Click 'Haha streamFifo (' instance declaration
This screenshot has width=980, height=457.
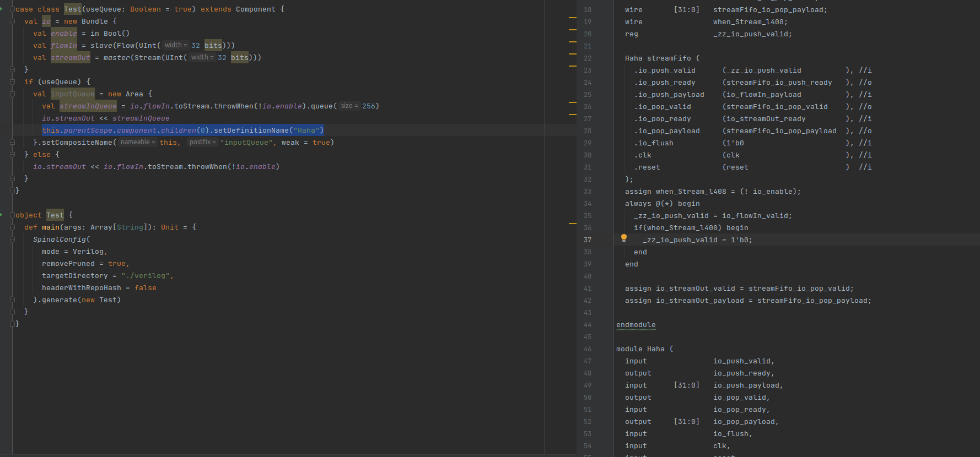(663, 58)
